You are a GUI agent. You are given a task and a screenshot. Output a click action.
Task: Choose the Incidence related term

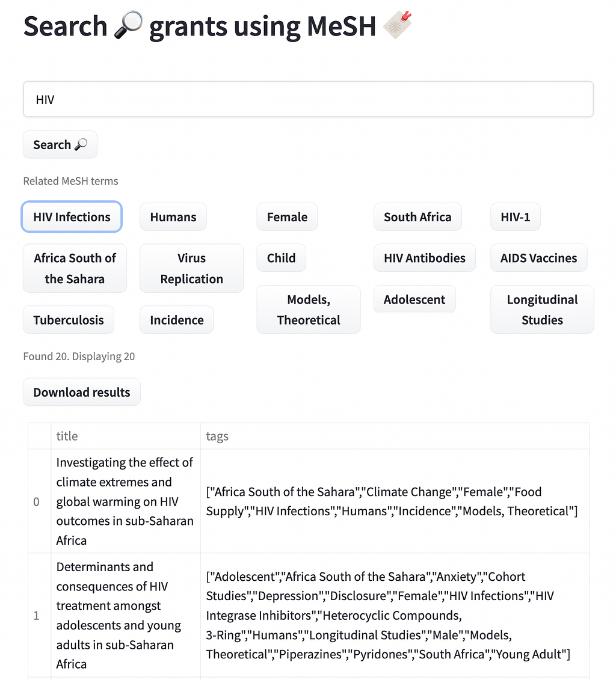click(177, 320)
